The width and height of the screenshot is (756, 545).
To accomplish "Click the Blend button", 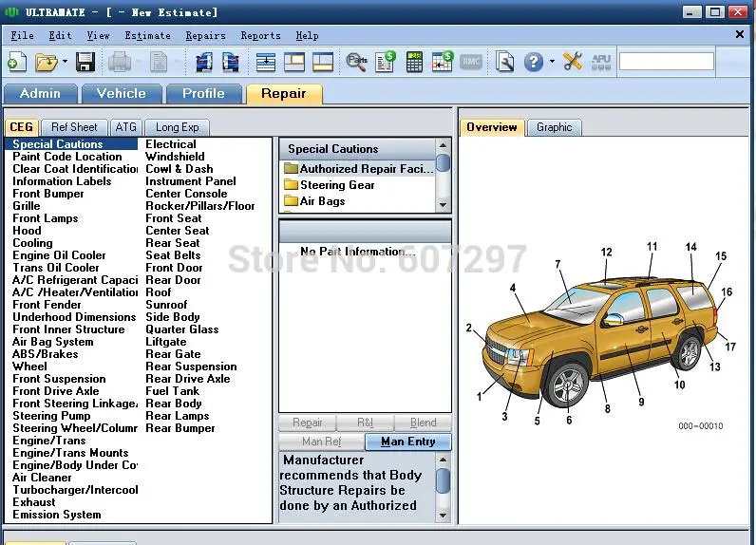I will click(423, 423).
